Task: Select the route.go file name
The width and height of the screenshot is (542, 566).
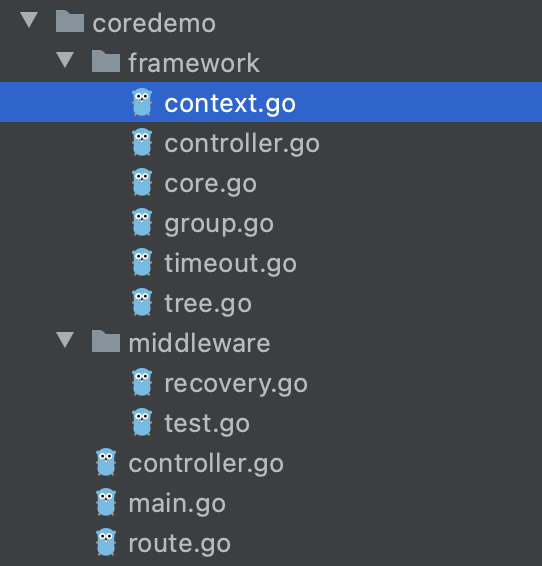Action: pos(179,544)
